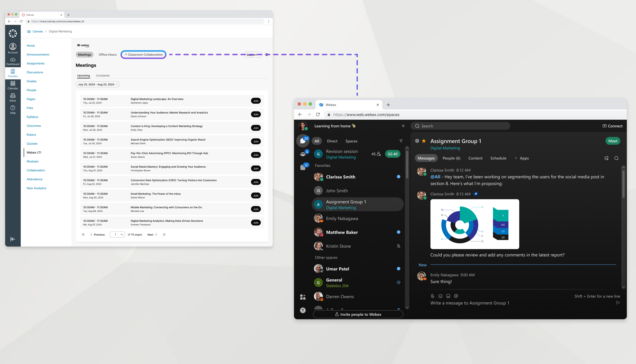Click Invite people to Webex button

point(358,314)
